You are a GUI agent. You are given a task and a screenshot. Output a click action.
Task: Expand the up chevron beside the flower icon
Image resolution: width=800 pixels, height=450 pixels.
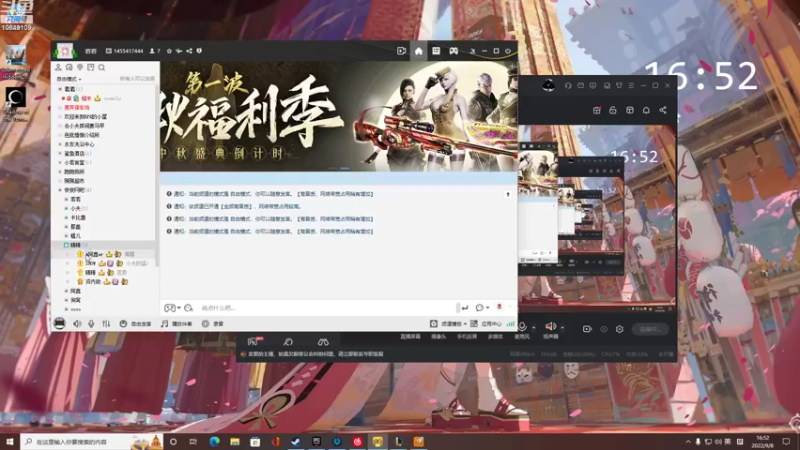509,307
